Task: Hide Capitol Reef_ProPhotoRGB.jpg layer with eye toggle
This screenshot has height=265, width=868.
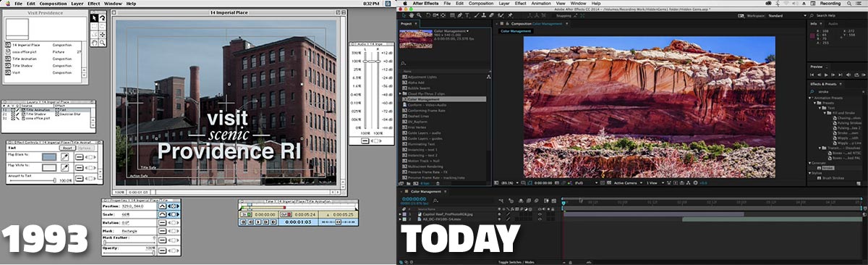Action: tap(540, 214)
